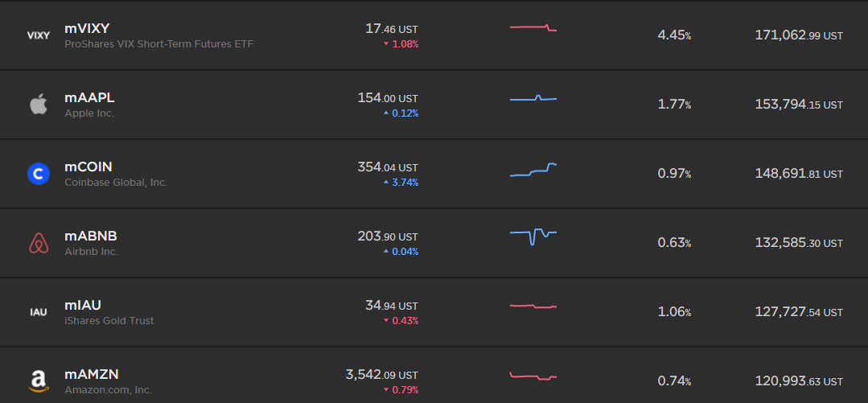Click the Apple logo icon

[38, 104]
